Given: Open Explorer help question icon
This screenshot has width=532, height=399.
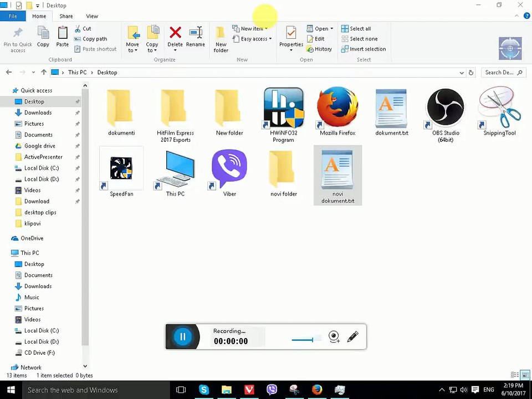Looking at the screenshot, I should coord(527,16).
